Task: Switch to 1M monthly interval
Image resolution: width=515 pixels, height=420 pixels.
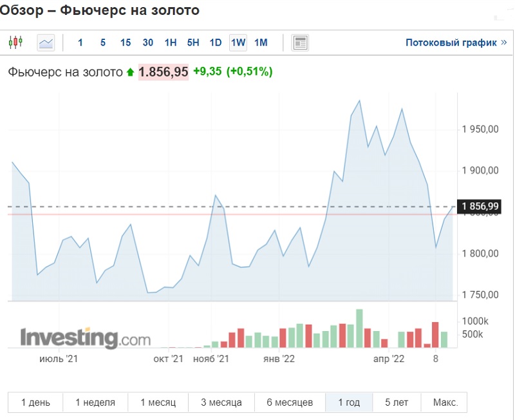Action: 261,43
